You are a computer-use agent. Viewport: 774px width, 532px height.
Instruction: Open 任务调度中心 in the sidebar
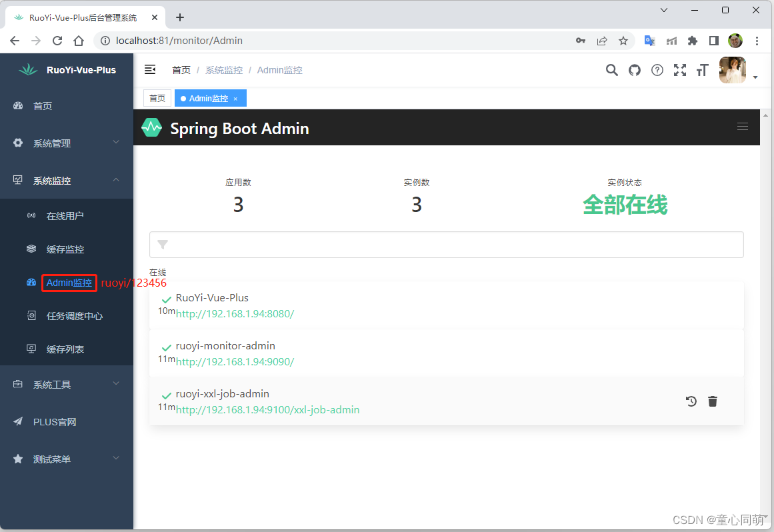pyautogui.click(x=67, y=316)
